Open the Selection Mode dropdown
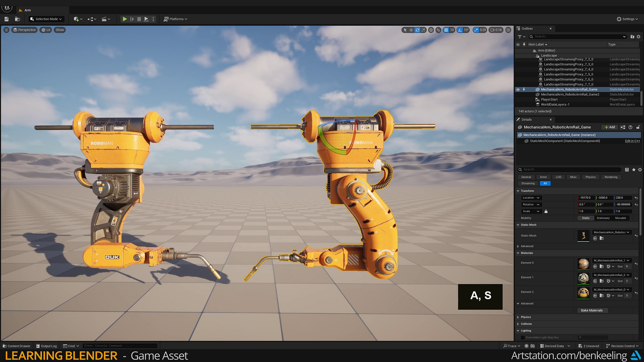 click(x=46, y=19)
